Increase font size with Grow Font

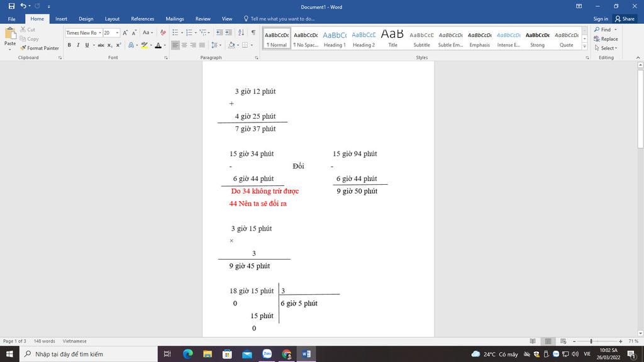(x=125, y=33)
